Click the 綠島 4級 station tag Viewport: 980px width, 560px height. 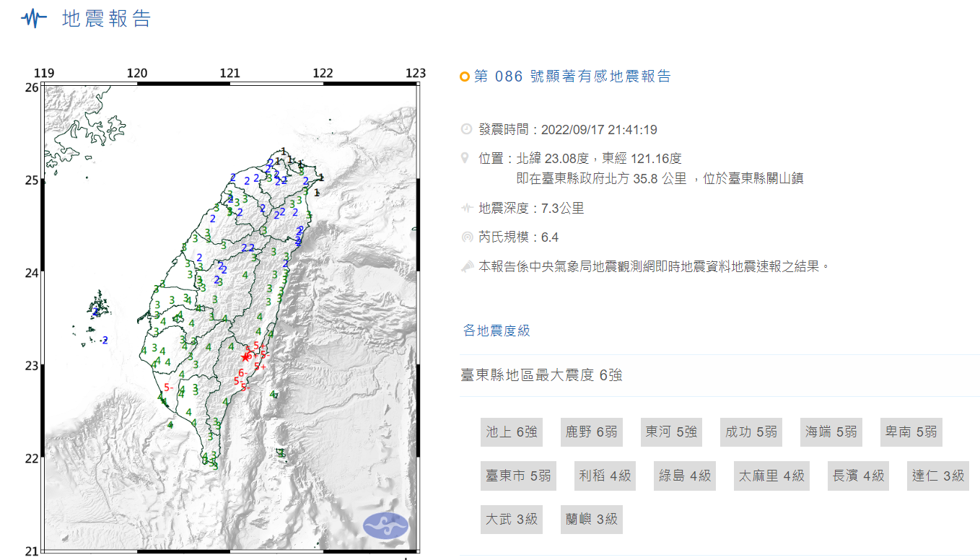tap(685, 476)
